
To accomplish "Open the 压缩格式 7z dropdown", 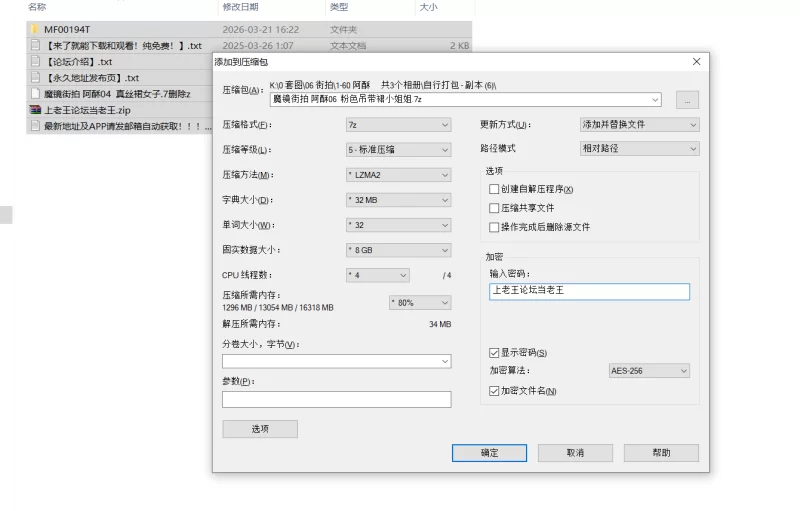I will [x=398, y=124].
